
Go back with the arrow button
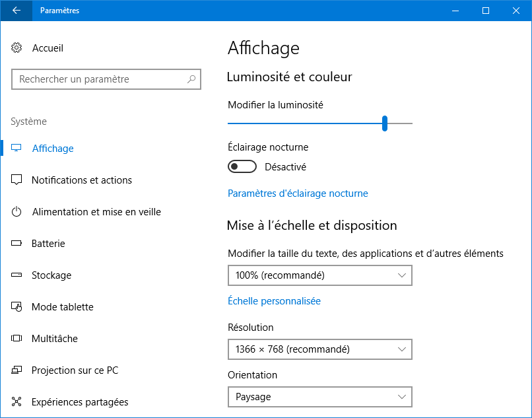pos(17,11)
